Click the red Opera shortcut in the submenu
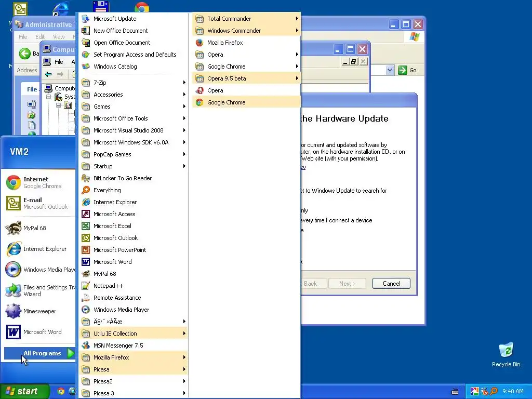This screenshot has height=399, width=532. click(246, 90)
